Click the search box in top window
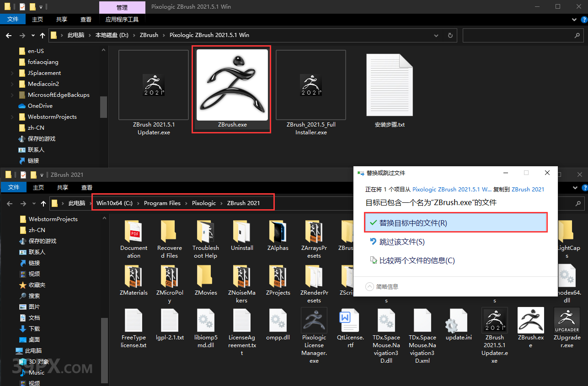This screenshot has width=588, height=386. coord(523,35)
